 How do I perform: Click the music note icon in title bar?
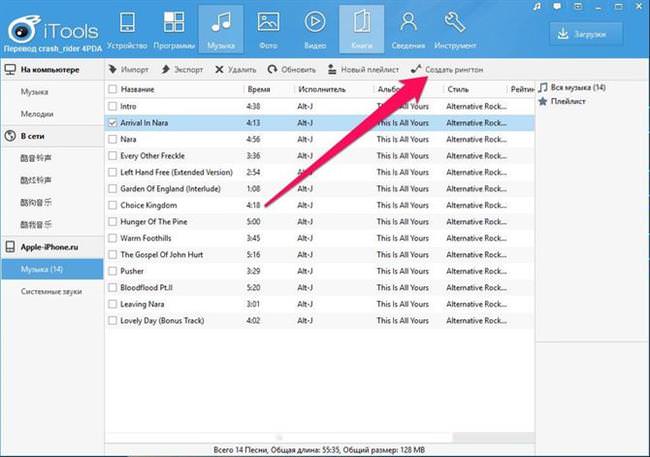pos(537,7)
